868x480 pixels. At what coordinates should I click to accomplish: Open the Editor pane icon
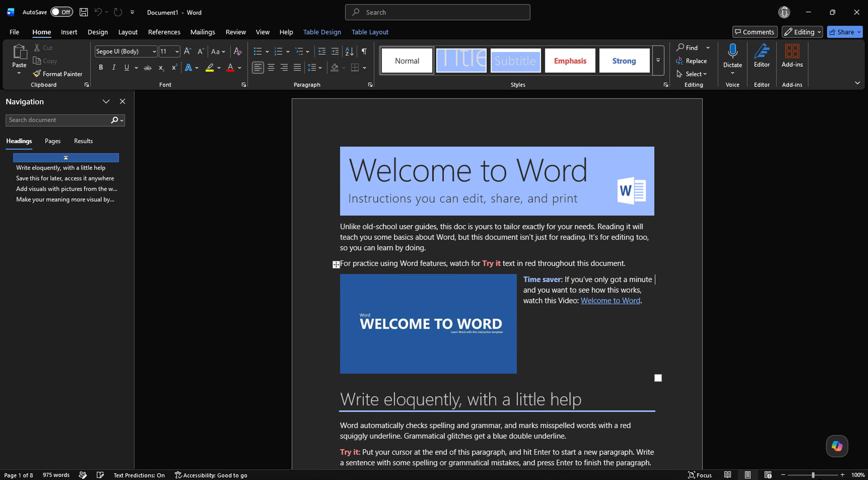point(762,56)
